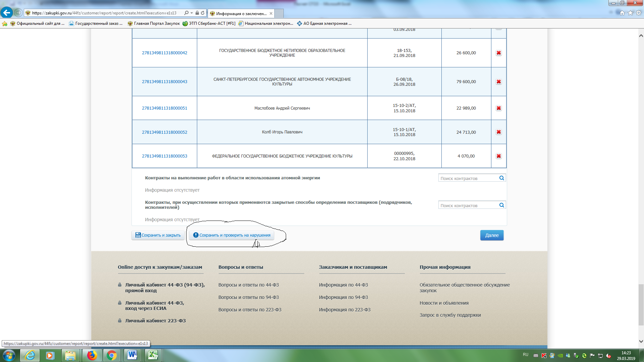
Task: Expand address bar URL history dropdown
Action: (192, 13)
